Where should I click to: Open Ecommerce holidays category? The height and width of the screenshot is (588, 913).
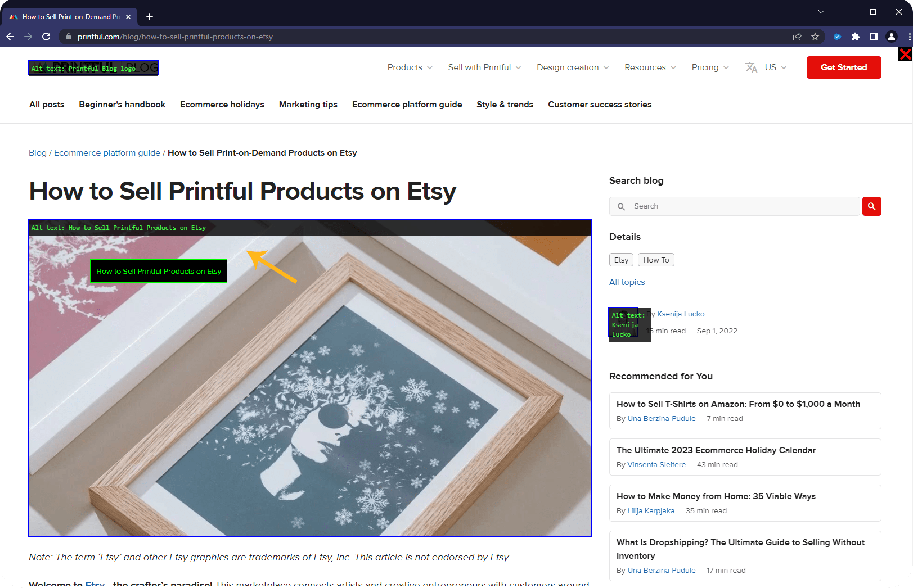click(x=222, y=105)
